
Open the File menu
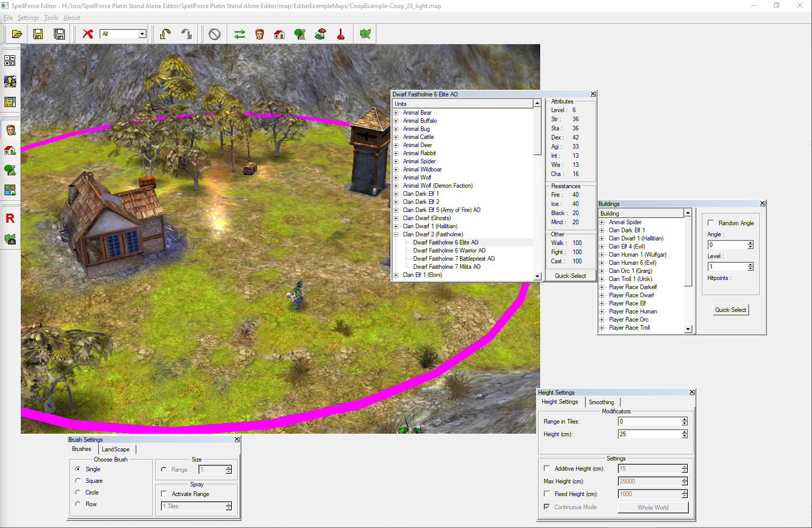[x=8, y=18]
